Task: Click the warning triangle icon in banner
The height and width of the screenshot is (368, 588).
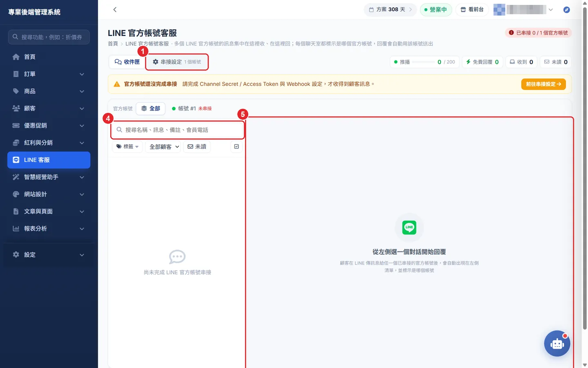Action: (117, 84)
